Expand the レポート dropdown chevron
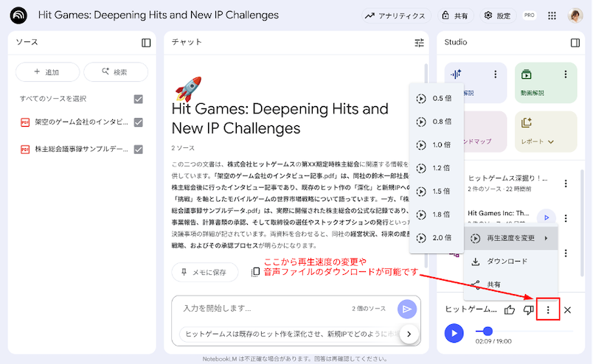 [551, 141]
